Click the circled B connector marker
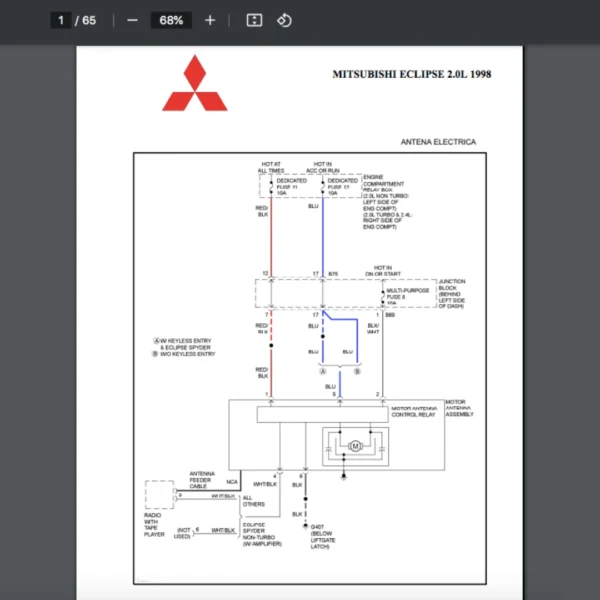The image size is (600, 600). pos(354,370)
